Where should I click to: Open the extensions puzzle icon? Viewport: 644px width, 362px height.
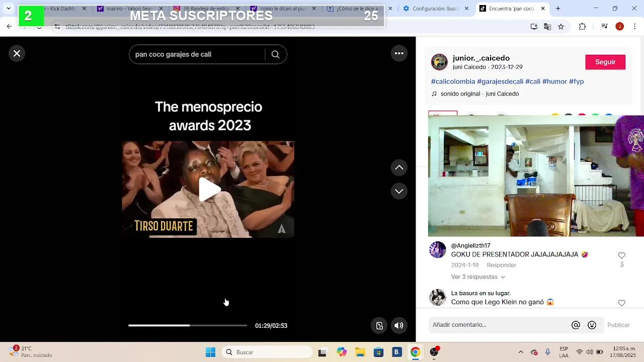coord(583,27)
